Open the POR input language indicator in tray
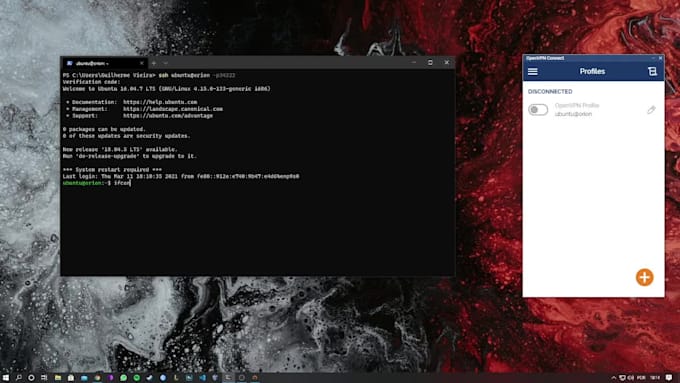The width and height of the screenshot is (680, 383). [641, 378]
